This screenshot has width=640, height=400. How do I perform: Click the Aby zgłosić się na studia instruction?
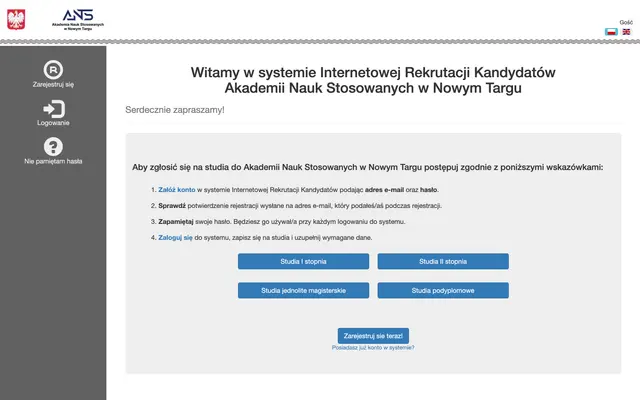click(x=367, y=167)
